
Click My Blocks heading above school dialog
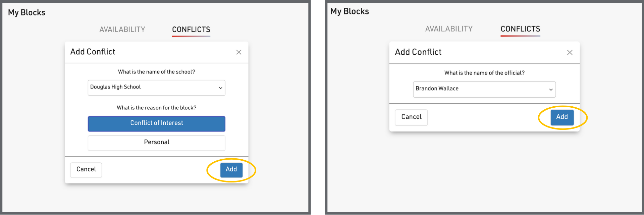point(26,13)
